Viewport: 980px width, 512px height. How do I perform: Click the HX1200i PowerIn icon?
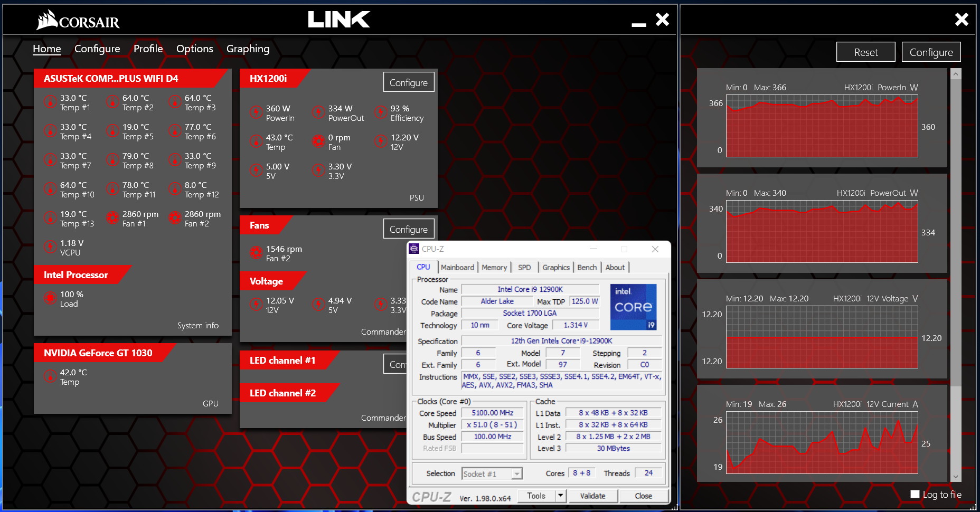[x=256, y=112]
